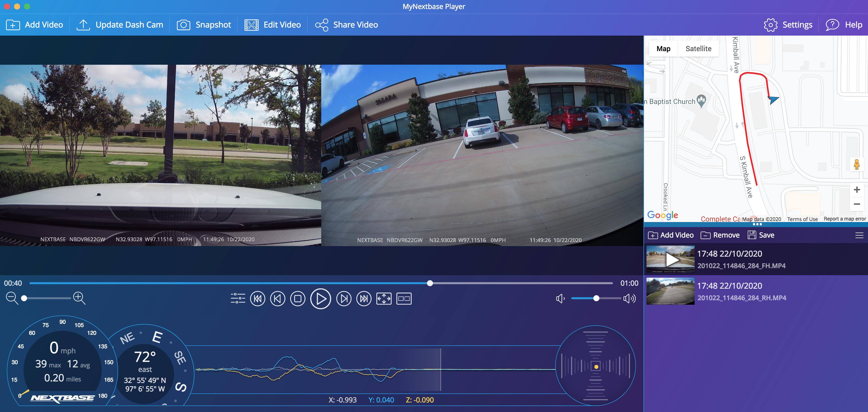Toggle fullscreen video view

[x=384, y=298]
